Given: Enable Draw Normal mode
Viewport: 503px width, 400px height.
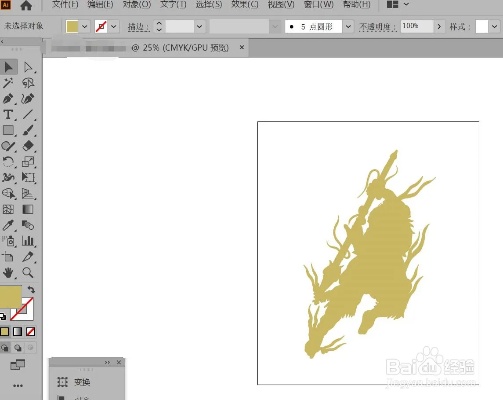Looking at the screenshot, I should (5, 348).
